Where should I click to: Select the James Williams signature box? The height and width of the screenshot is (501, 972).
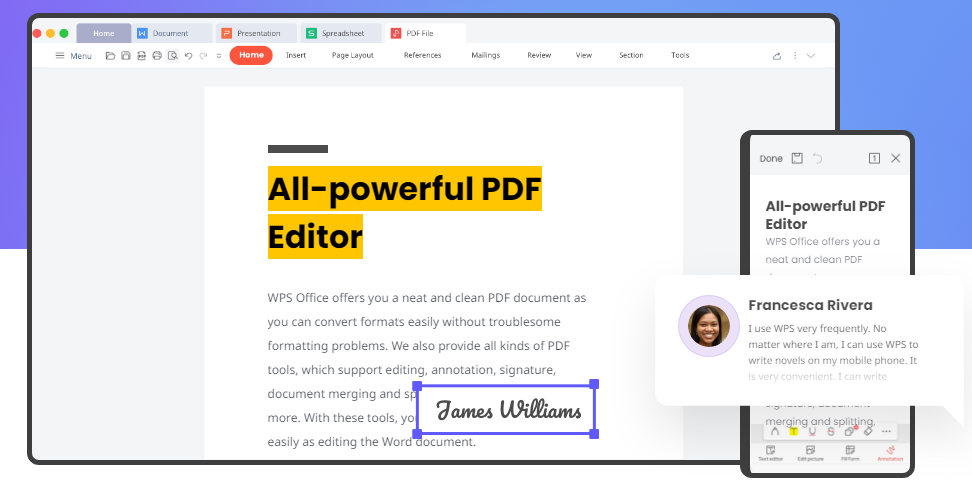point(506,410)
